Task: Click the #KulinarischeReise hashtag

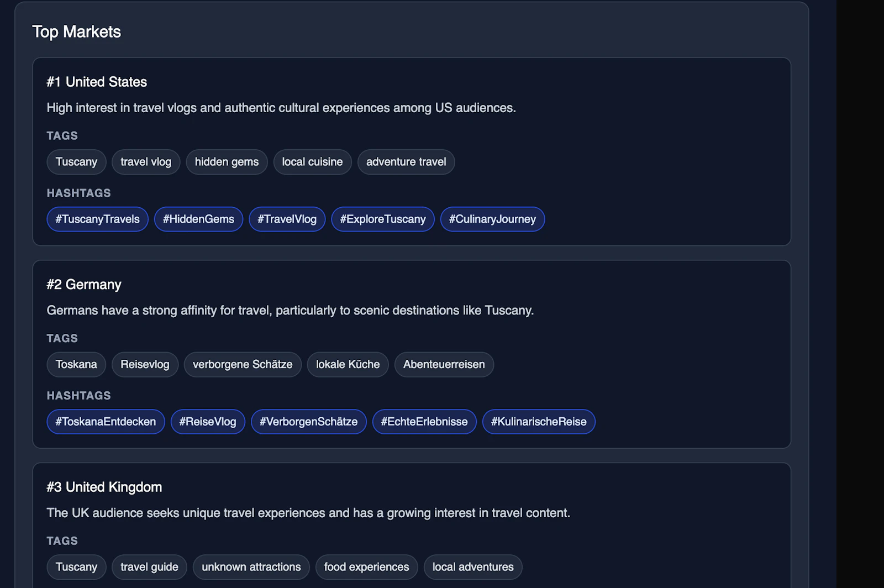Action: point(539,422)
